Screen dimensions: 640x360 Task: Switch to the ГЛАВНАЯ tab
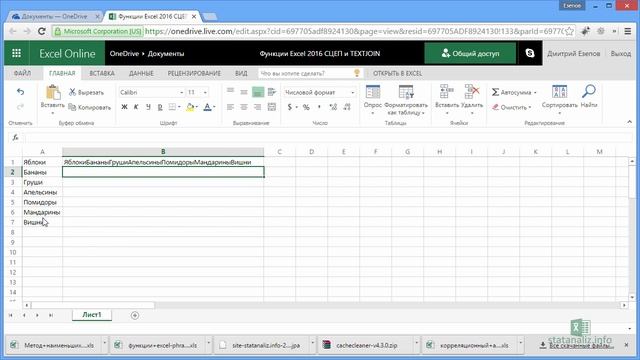point(62,73)
